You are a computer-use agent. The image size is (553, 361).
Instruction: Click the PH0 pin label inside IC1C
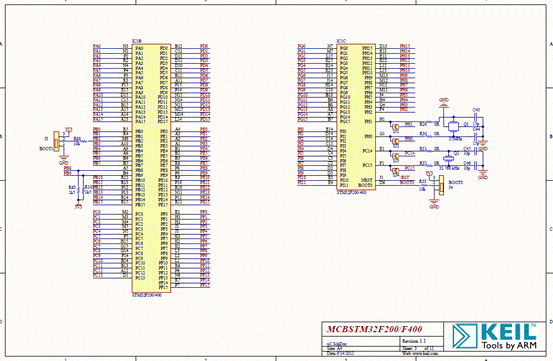tap(368, 136)
